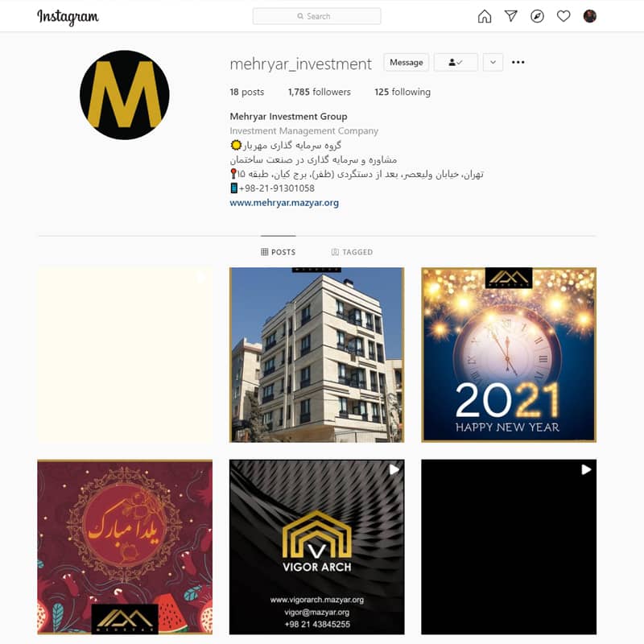The width and height of the screenshot is (644, 644).
Task: Open your profile avatar in header
Action: 590,16
